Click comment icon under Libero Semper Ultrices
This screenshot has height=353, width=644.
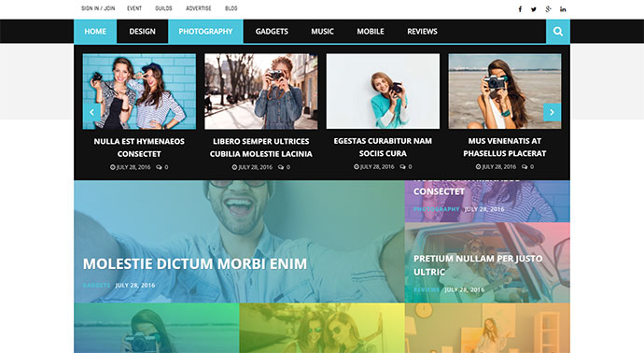point(281,167)
